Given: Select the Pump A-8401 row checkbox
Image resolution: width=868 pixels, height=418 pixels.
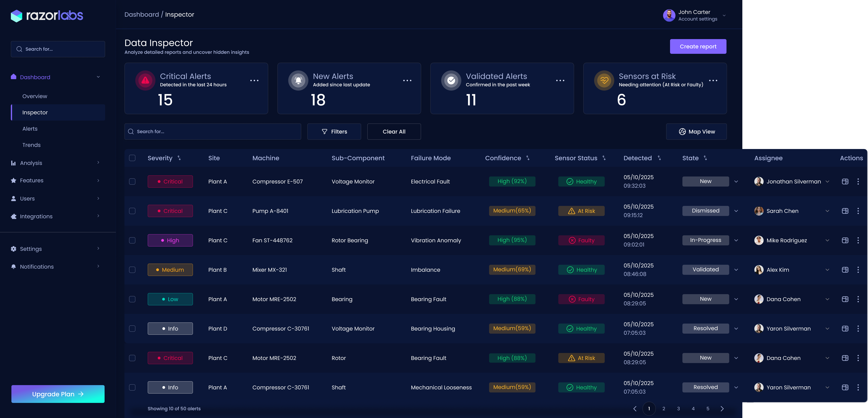Looking at the screenshot, I should 132,211.
